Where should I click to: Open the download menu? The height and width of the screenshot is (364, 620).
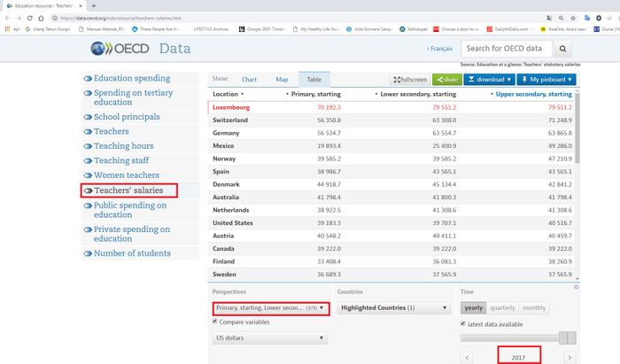click(x=490, y=80)
